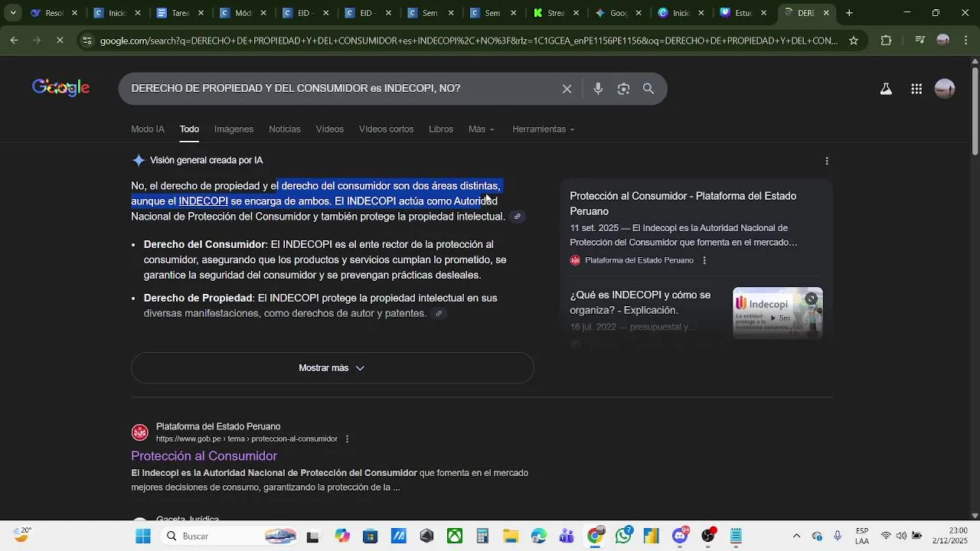Image resolution: width=980 pixels, height=551 pixels.
Task: Open File Explorer from the taskbar
Action: tap(511, 536)
